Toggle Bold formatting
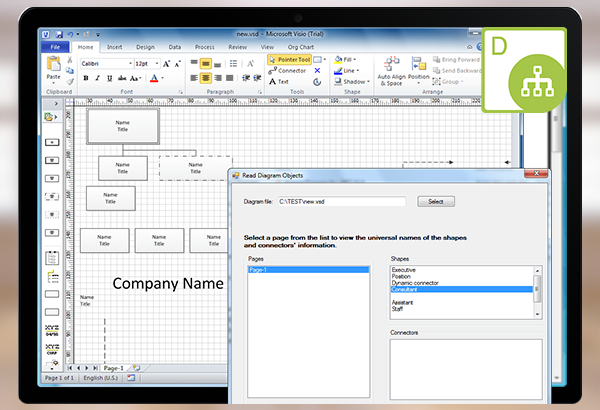 [x=86, y=78]
